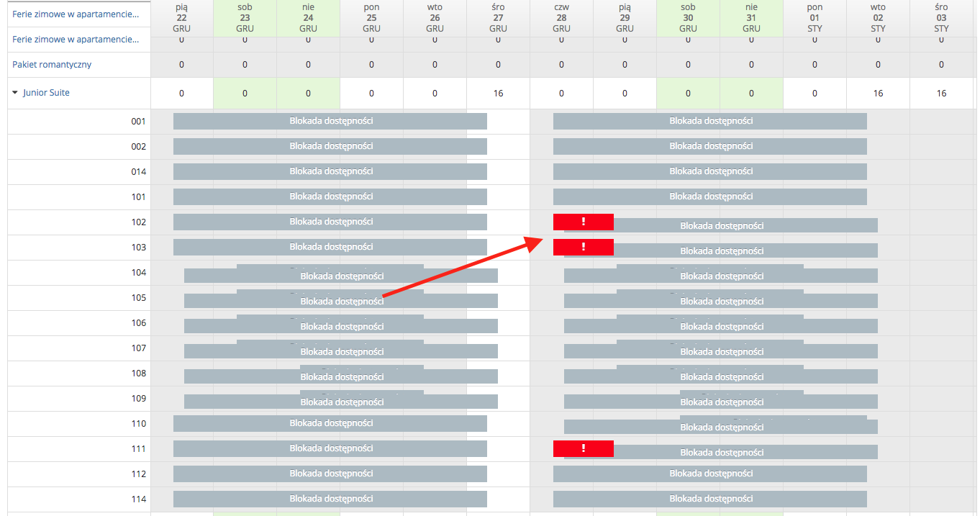980x516 pixels.
Task: Click the room 105 row label
Action: (138, 298)
